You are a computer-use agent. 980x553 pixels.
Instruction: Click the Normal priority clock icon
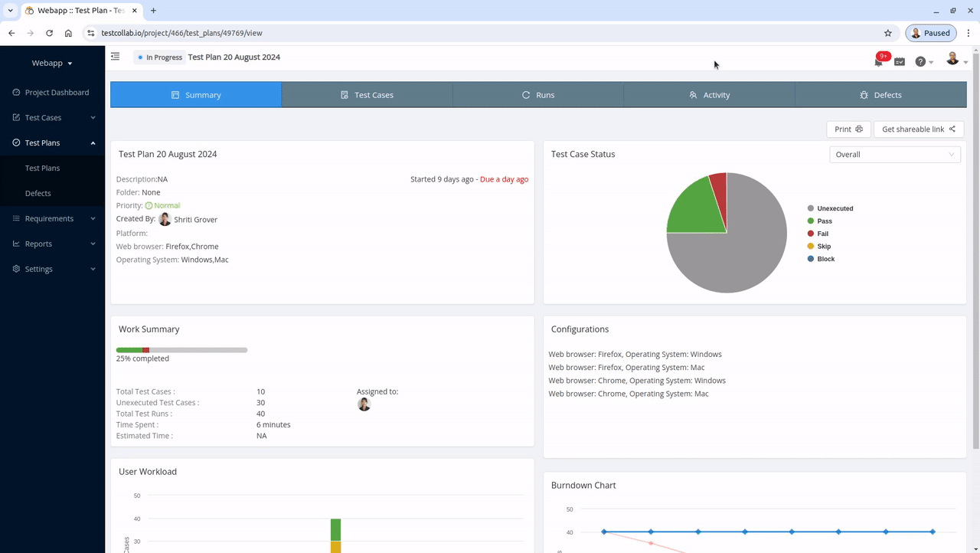pyautogui.click(x=149, y=205)
